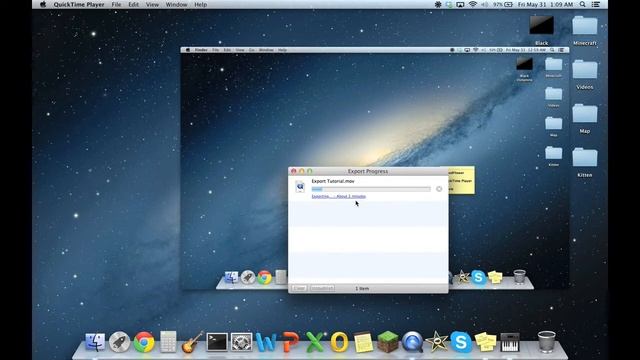Open the View menu
This screenshot has width=640, height=360.
152,4
